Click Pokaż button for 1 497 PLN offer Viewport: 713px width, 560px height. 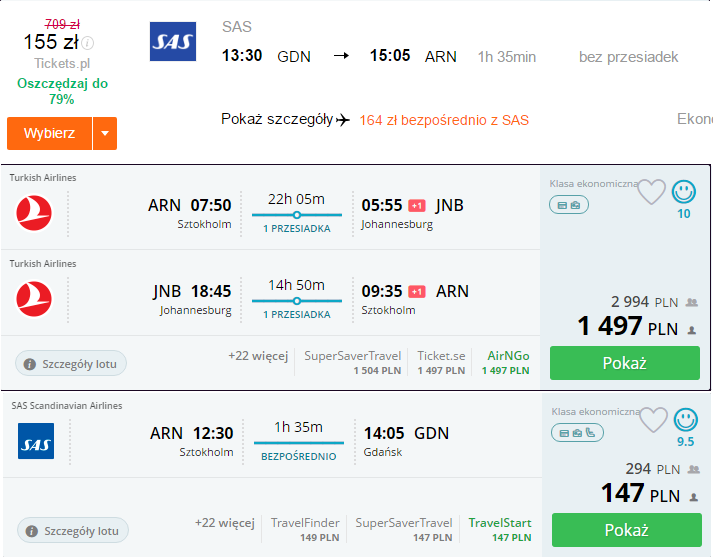[x=624, y=363]
